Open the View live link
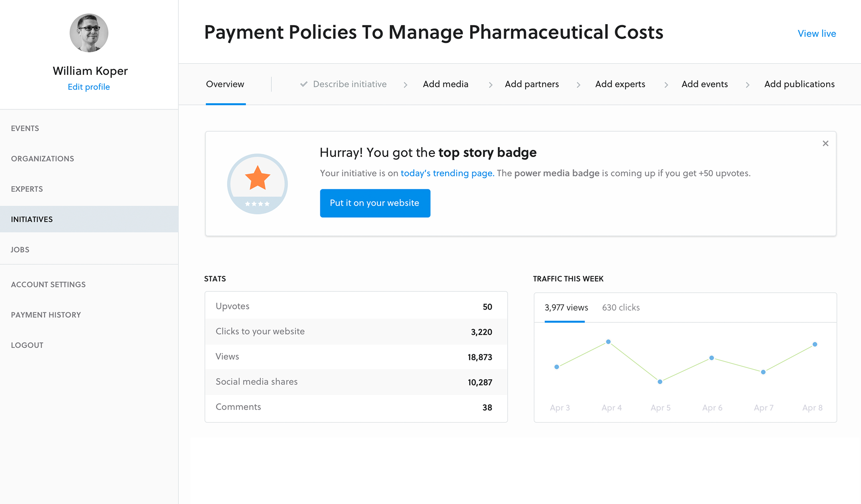This screenshot has width=861, height=504. [x=817, y=34]
